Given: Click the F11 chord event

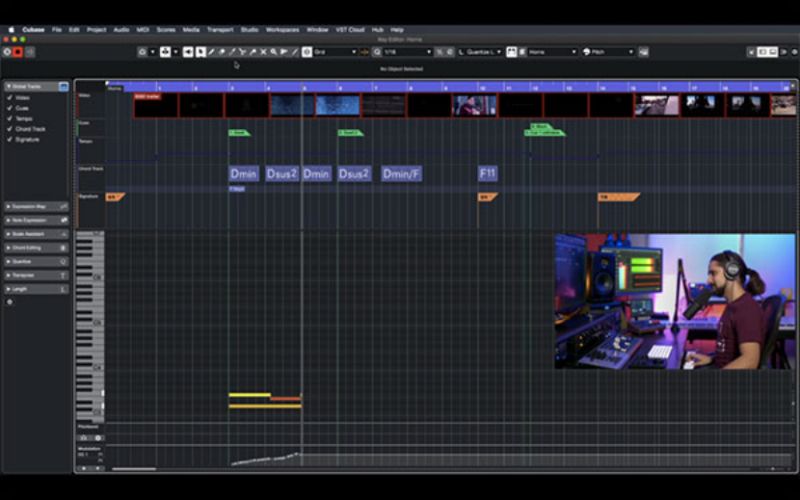Looking at the screenshot, I should 487,174.
